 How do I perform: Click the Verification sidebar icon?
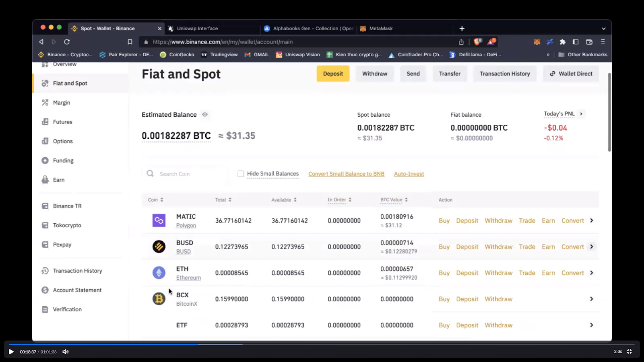45,309
